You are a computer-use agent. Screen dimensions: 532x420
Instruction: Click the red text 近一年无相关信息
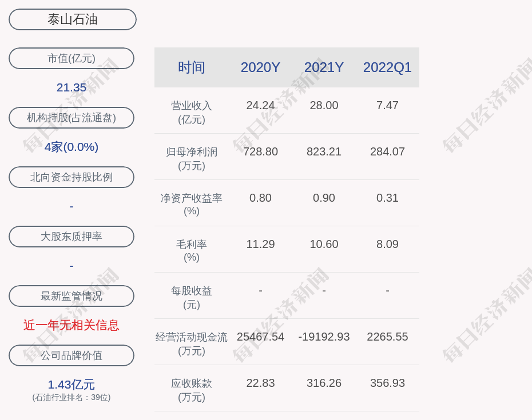[72, 325]
